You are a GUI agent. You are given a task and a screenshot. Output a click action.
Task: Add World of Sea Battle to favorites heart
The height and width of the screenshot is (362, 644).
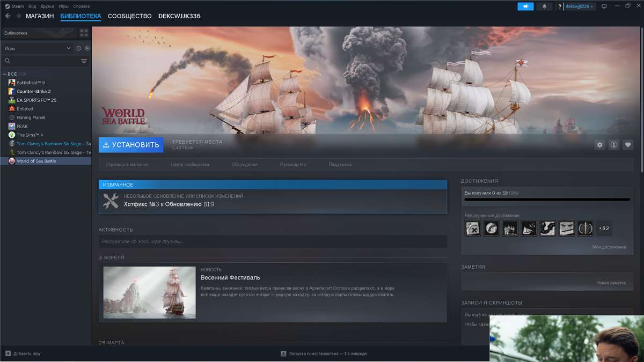(x=628, y=145)
